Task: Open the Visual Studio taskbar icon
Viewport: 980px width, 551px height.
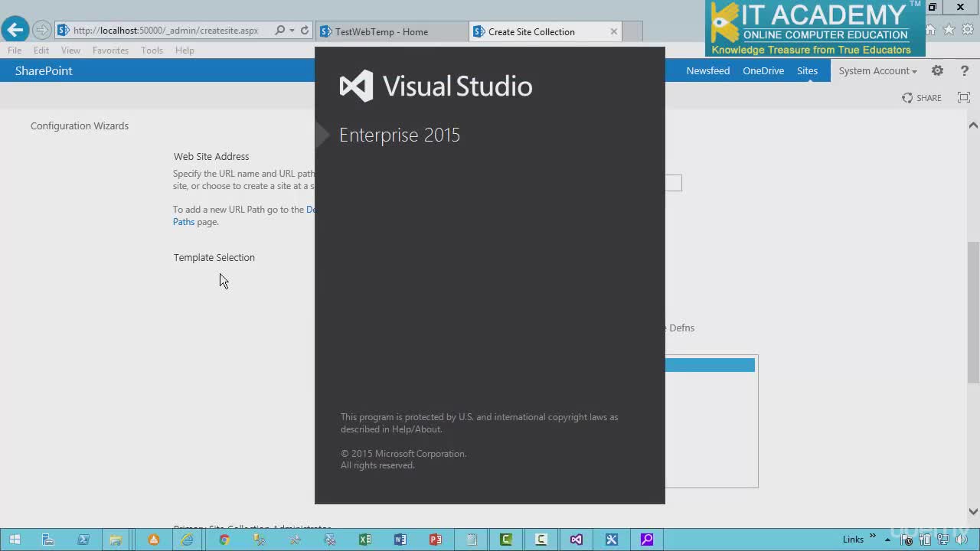Action: click(577, 540)
